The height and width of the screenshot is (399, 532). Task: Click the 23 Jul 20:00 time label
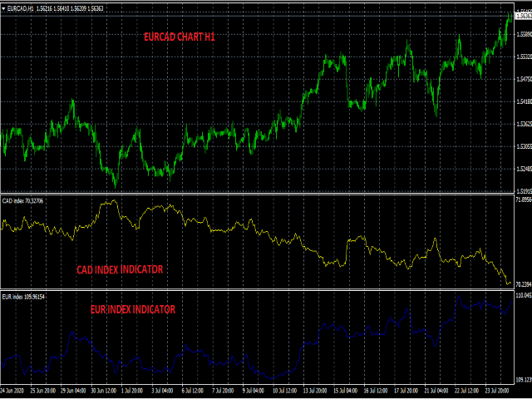(496, 390)
